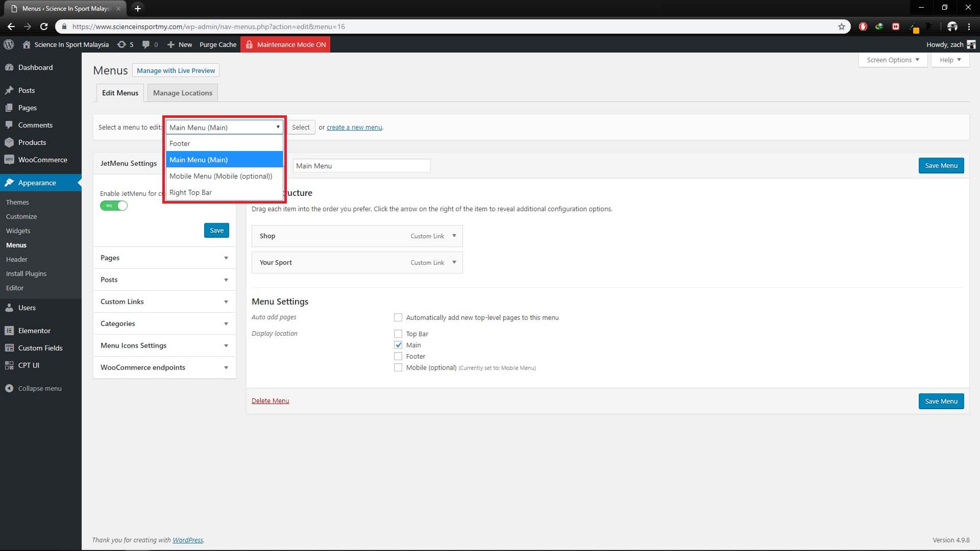Click the New plus icon in admin bar
Viewport: 980px width, 551px height.
click(171, 44)
